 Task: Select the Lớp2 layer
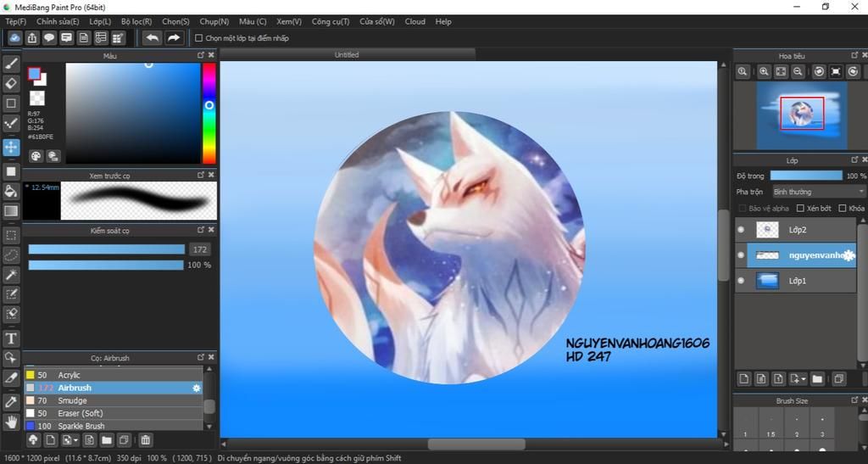796,229
